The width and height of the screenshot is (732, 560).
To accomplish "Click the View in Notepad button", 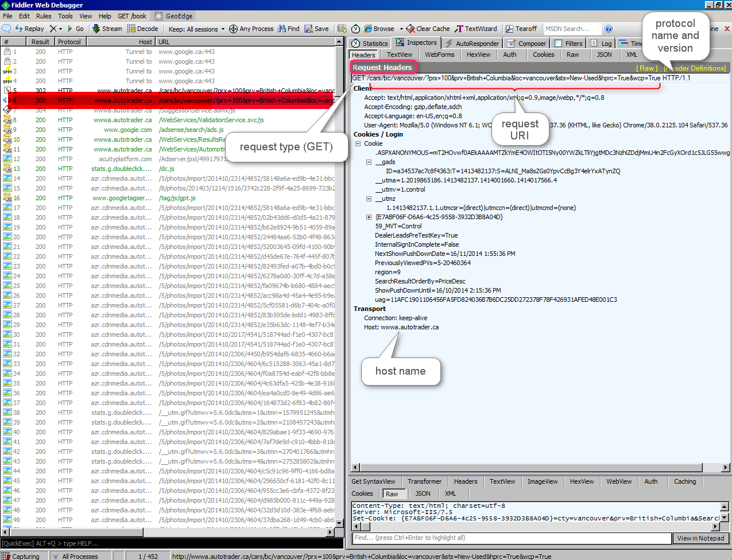I will coord(701,538).
